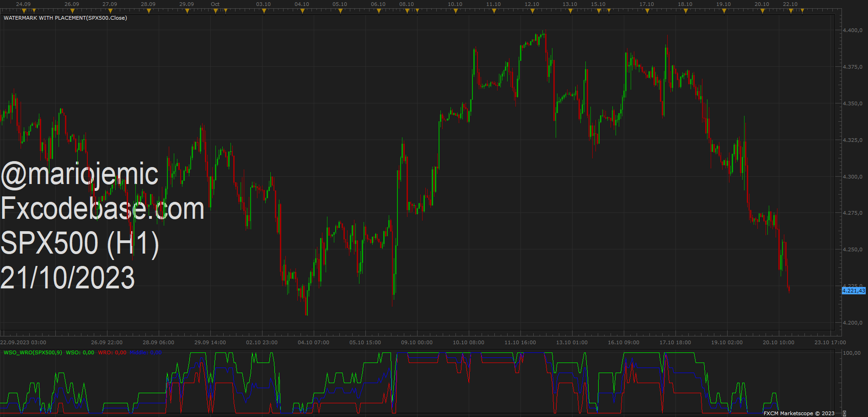The image size is (868, 417).
Task: Click the yellow day marker below 12.10
Action: click(532, 11)
